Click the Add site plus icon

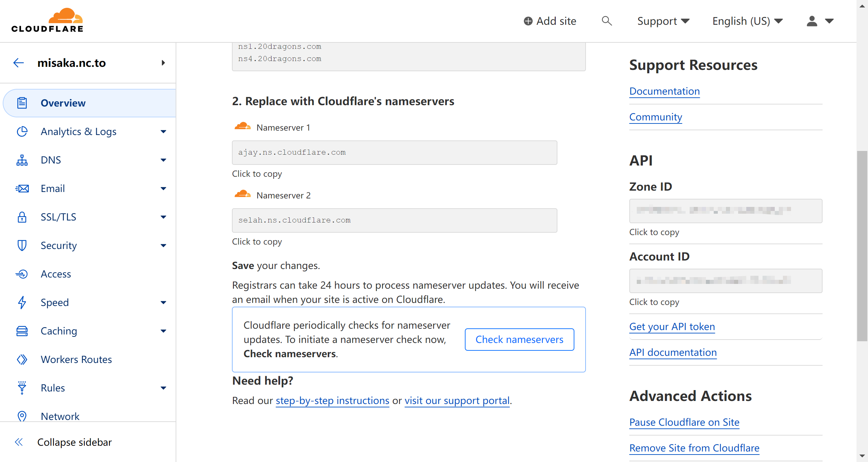[528, 21]
